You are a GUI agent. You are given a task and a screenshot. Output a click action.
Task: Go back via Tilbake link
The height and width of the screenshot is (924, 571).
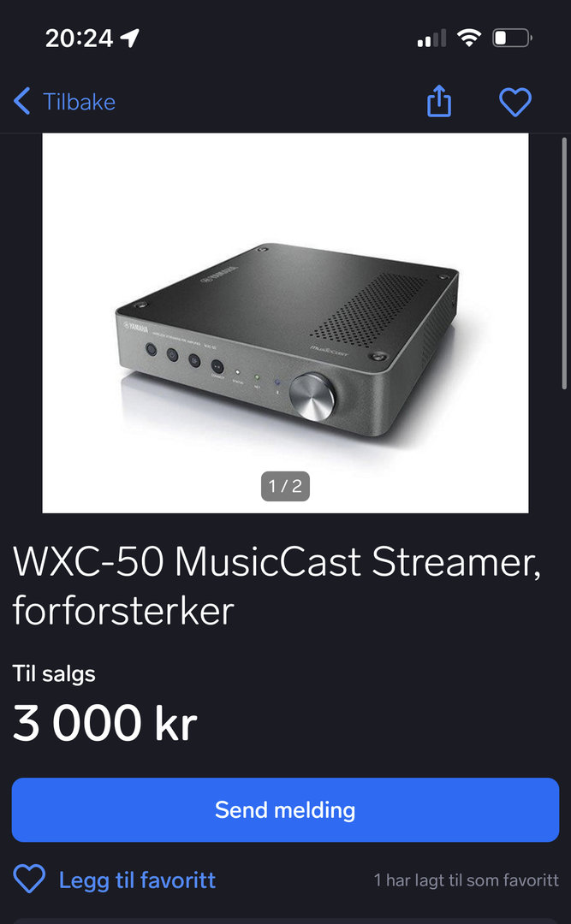tap(79, 101)
